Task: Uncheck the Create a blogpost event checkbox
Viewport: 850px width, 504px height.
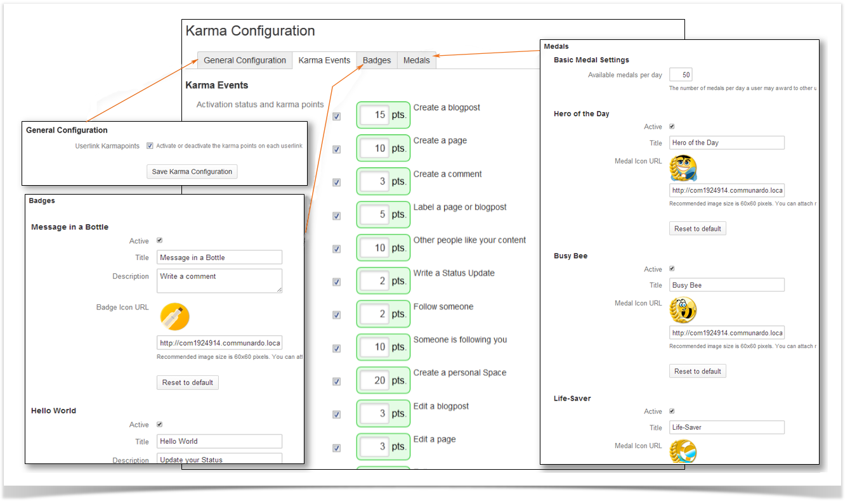Action: coord(337,116)
